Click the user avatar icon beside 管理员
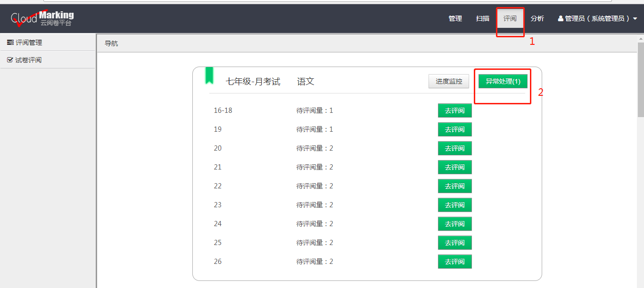The image size is (644, 288). coord(561,18)
